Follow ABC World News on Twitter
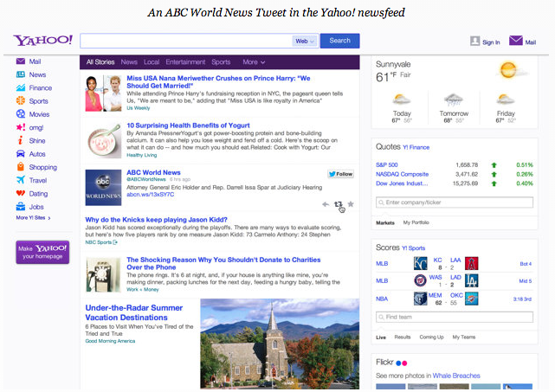Image resolution: width=555 pixels, height=392 pixels. [x=340, y=174]
